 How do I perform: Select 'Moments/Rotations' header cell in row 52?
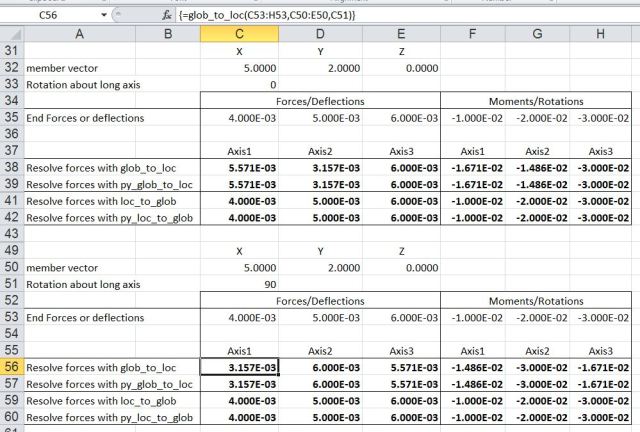point(537,300)
